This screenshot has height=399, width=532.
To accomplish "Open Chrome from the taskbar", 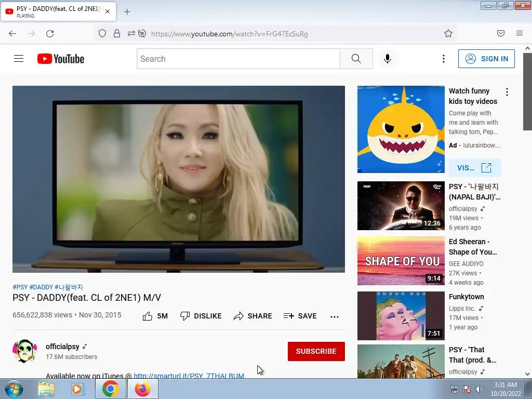I will pyautogui.click(x=110, y=389).
